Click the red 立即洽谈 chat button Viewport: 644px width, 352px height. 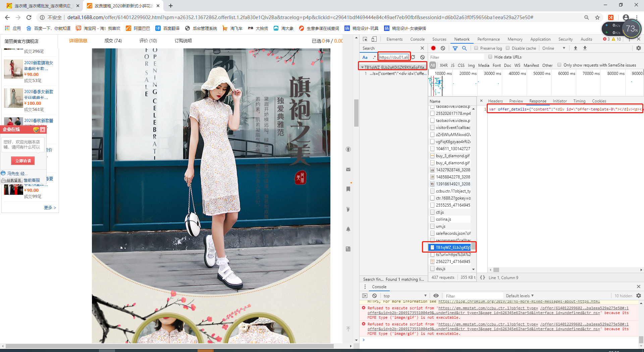click(x=23, y=161)
